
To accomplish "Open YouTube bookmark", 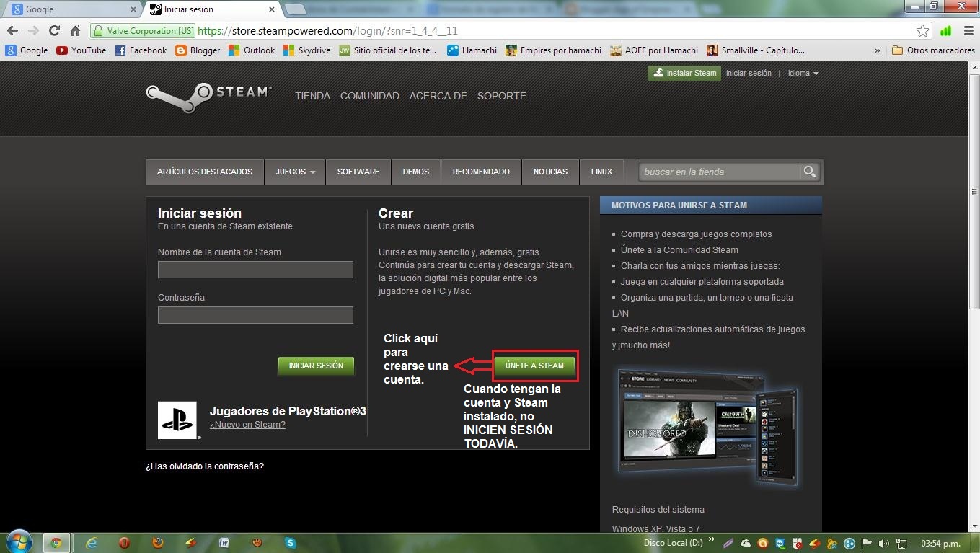I will click(81, 50).
